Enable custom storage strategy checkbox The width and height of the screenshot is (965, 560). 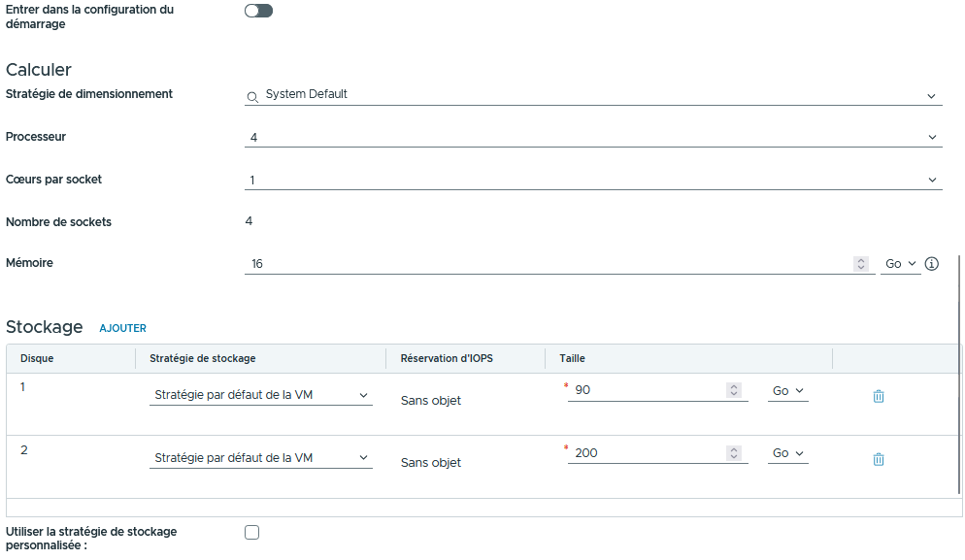click(x=252, y=532)
